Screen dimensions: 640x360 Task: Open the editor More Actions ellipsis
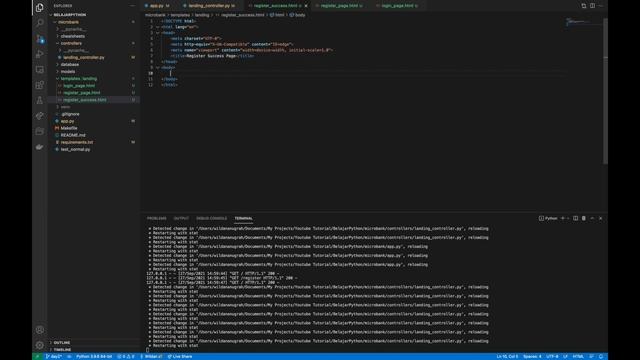pos(600,6)
